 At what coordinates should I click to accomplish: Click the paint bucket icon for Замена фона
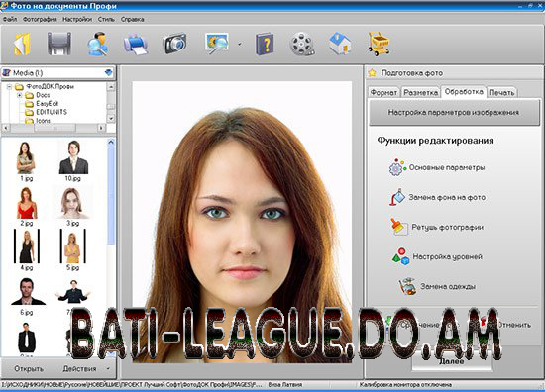[x=397, y=197]
